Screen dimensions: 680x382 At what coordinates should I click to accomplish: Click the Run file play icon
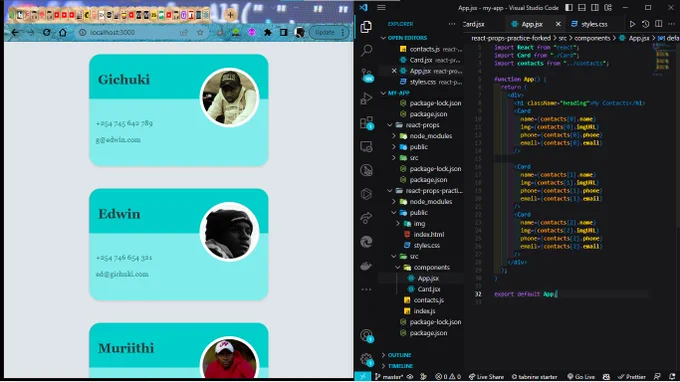click(632, 24)
